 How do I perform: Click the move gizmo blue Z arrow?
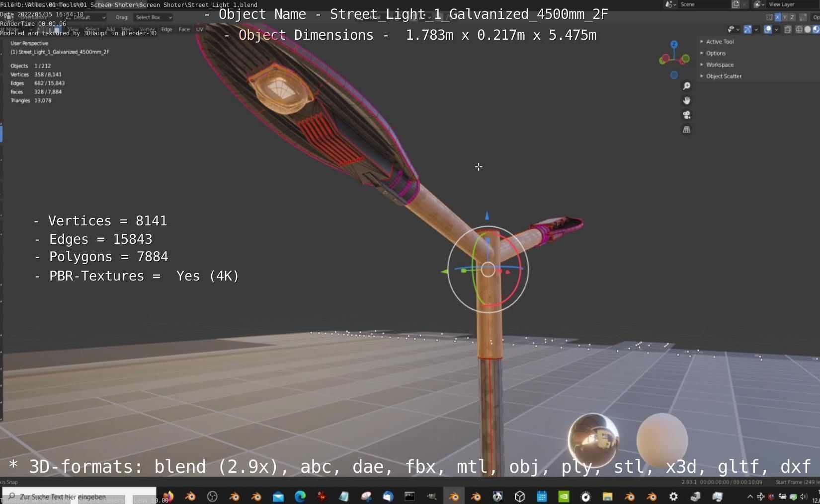(x=487, y=216)
